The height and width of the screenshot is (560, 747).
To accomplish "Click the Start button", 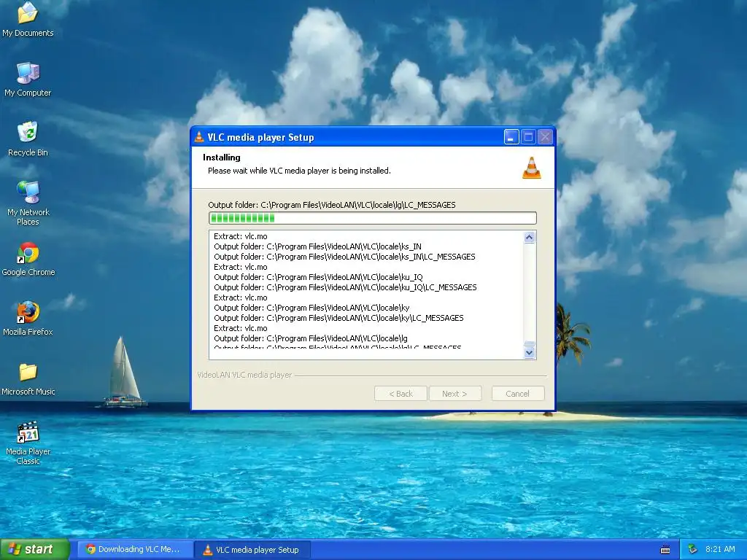I will point(35,550).
